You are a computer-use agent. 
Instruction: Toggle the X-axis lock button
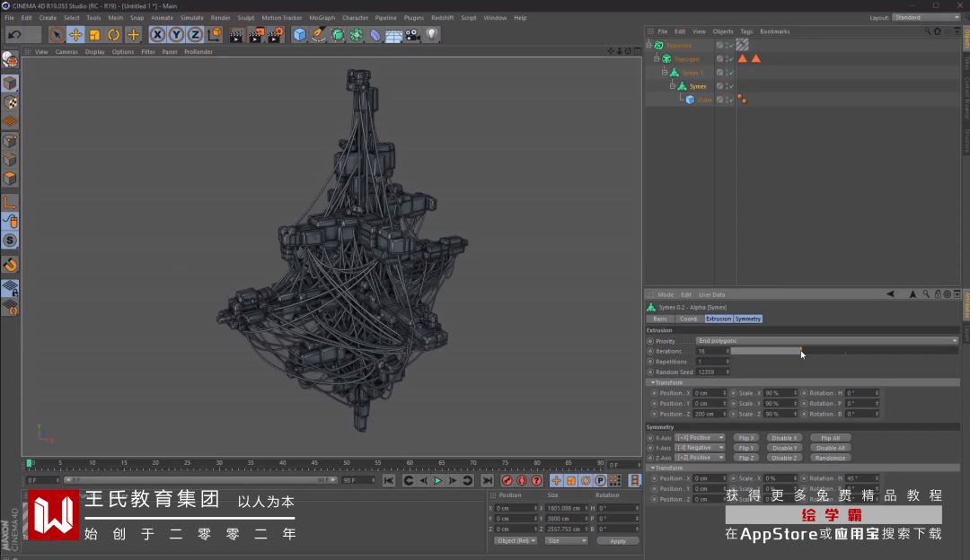157,35
